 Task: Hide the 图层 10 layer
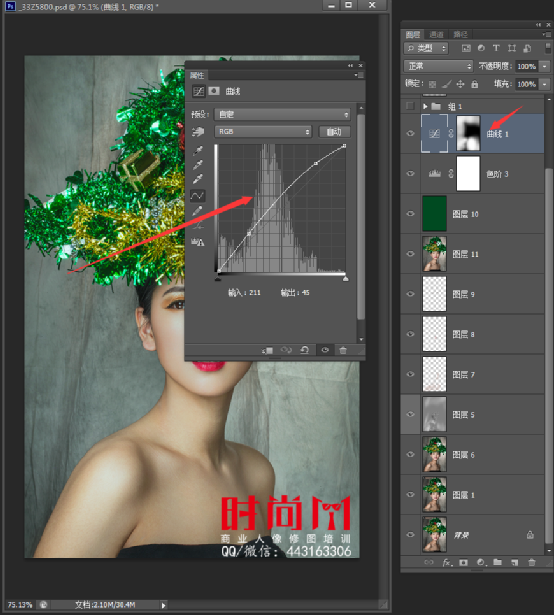410,214
